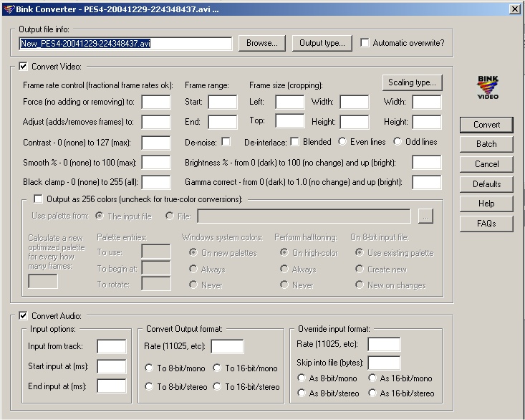
Task: Select As 8-bit/mono input override
Action: tap(302, 378)
